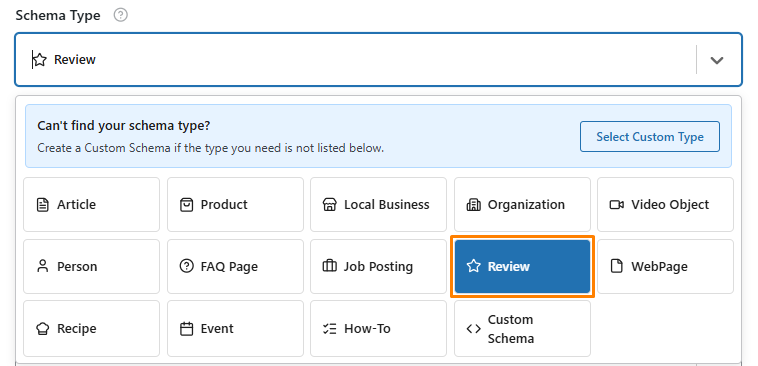Click the Select Custom Type button
The height and width of the screenshot is (366, 758).
coord(650,136)
